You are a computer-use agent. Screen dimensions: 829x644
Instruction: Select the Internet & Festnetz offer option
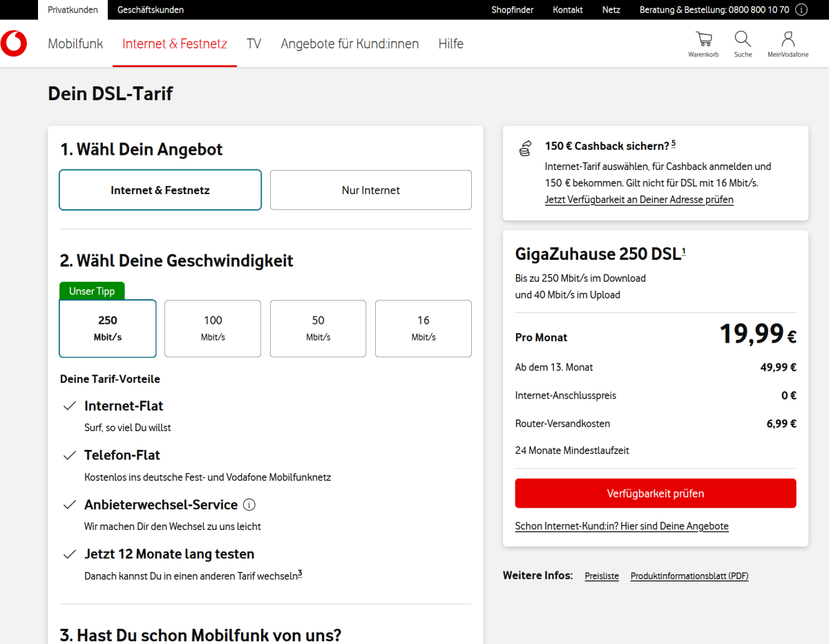click(160, 190)
